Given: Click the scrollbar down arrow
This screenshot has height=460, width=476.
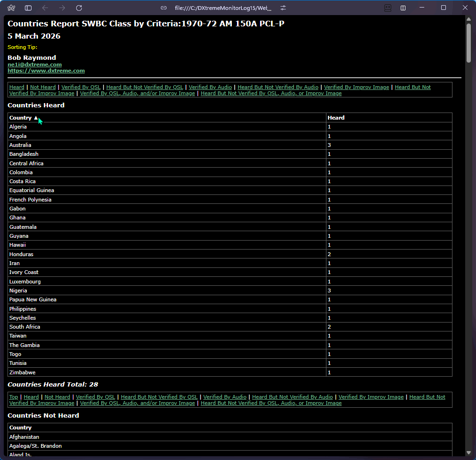Looking at the screenshot, I should pos(468,453).
